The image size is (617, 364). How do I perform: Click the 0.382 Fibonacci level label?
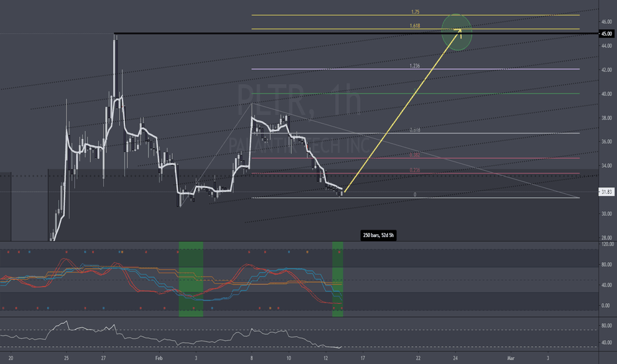[414, 155]
